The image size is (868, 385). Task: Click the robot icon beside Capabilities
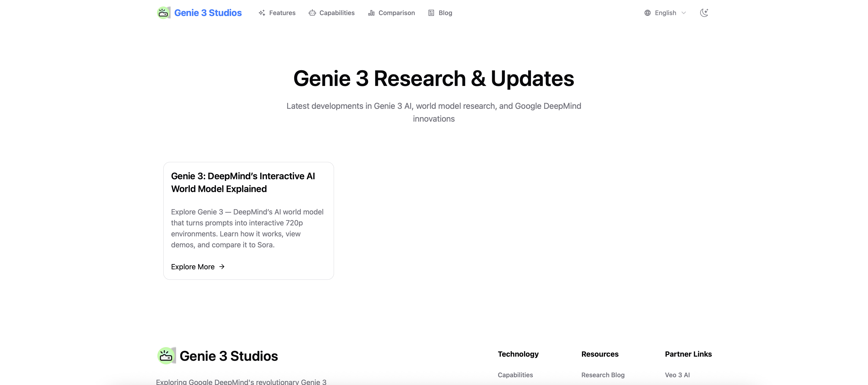click(x=312, y=13)
